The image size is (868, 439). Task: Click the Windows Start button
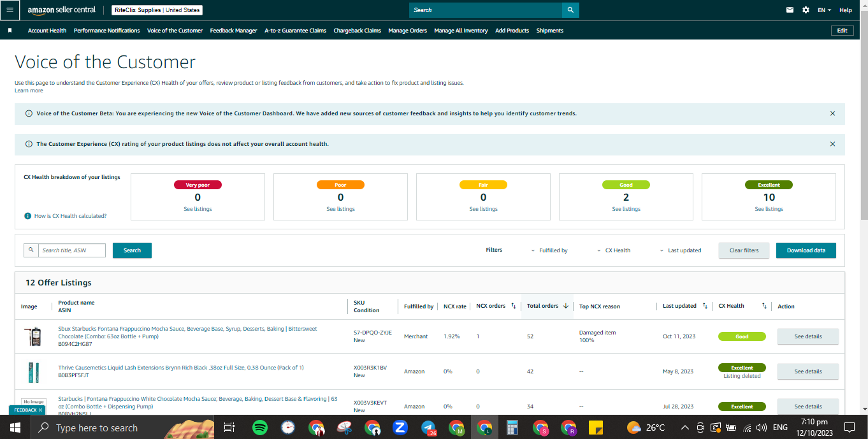pyautogui.click(x=15, y=428)
